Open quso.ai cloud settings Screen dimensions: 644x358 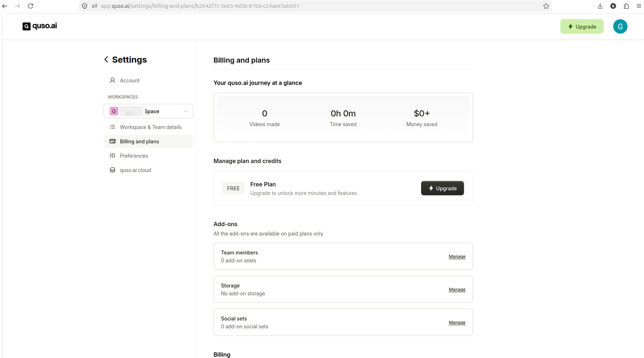click(148, 170)
